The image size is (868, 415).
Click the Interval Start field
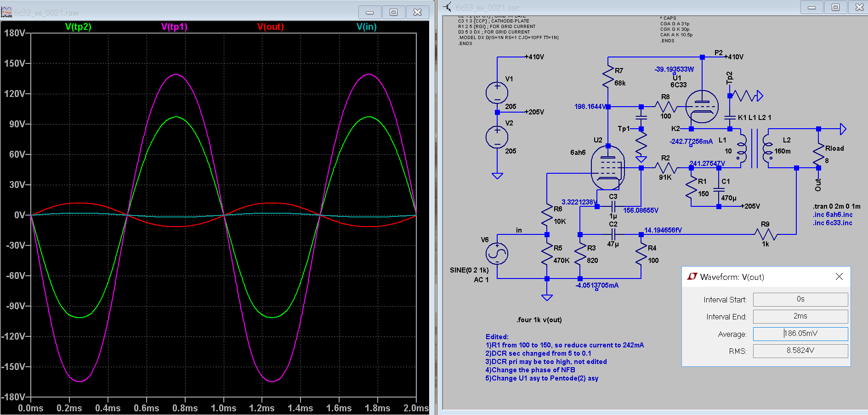tap(800, 299)
